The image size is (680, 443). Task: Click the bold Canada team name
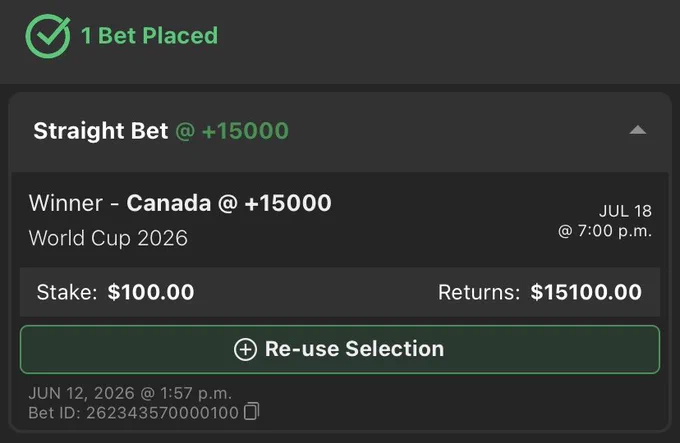pos(169,203)
